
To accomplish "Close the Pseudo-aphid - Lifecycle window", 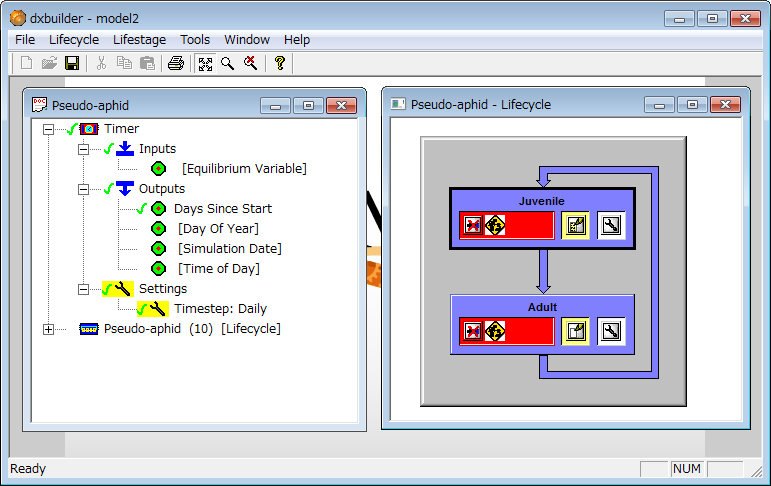I will [x=725, y=105].
